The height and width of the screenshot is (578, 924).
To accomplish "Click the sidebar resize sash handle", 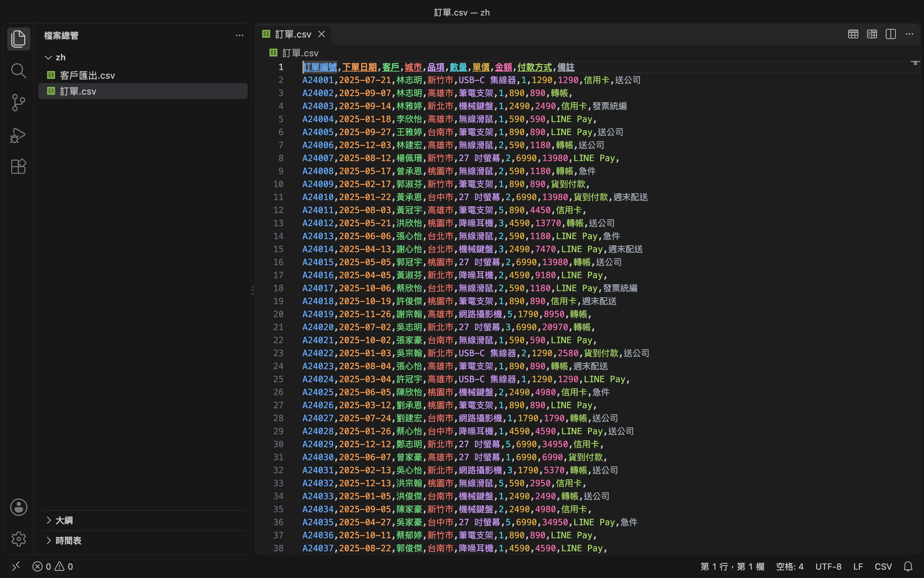I will coord(252,290).
